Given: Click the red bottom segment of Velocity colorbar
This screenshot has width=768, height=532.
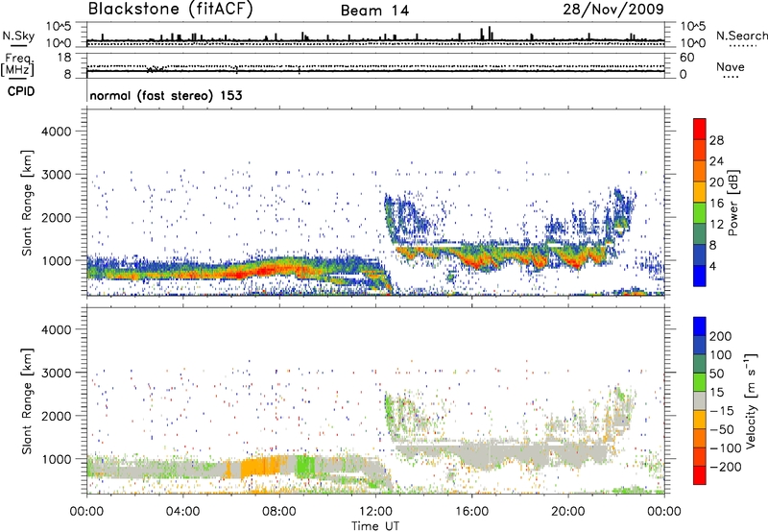Looking at the screenshot, I should [x=700, y=475].
